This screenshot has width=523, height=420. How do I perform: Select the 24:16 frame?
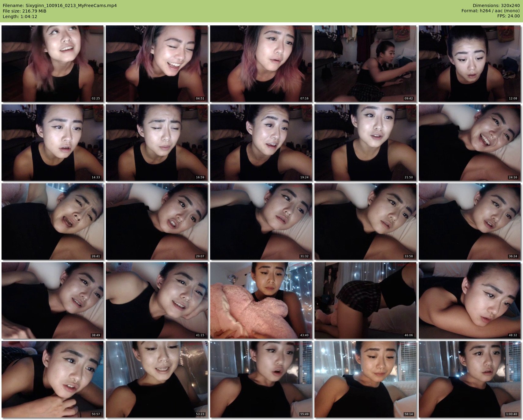469,143
